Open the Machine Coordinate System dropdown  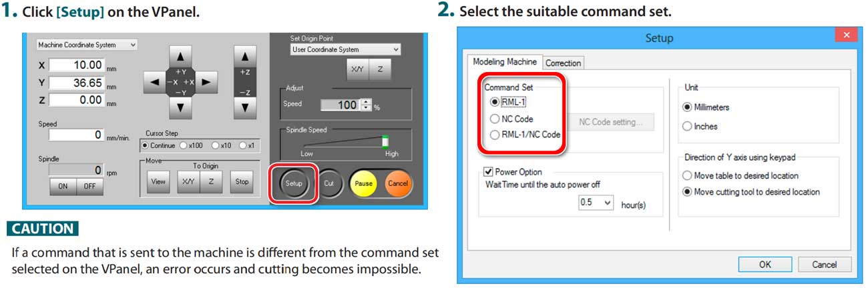pos(87,45)
